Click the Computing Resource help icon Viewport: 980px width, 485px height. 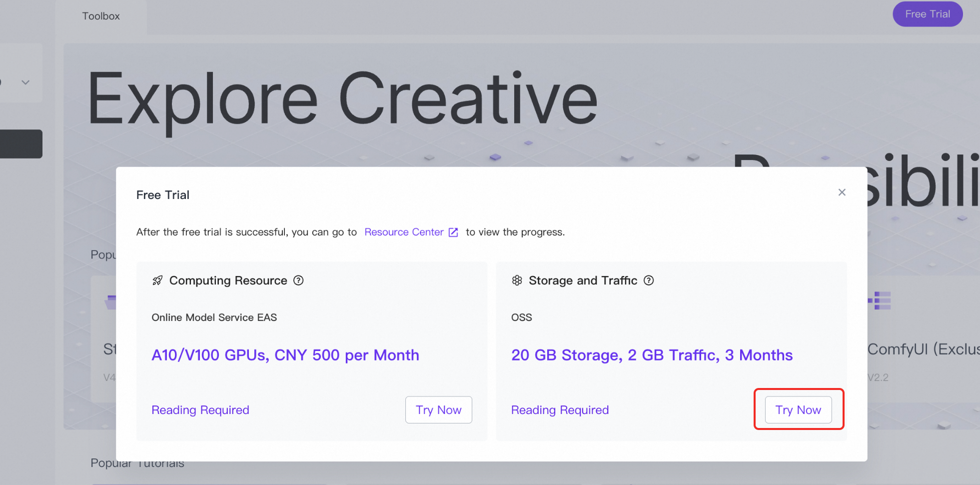(x=298, y=280)
